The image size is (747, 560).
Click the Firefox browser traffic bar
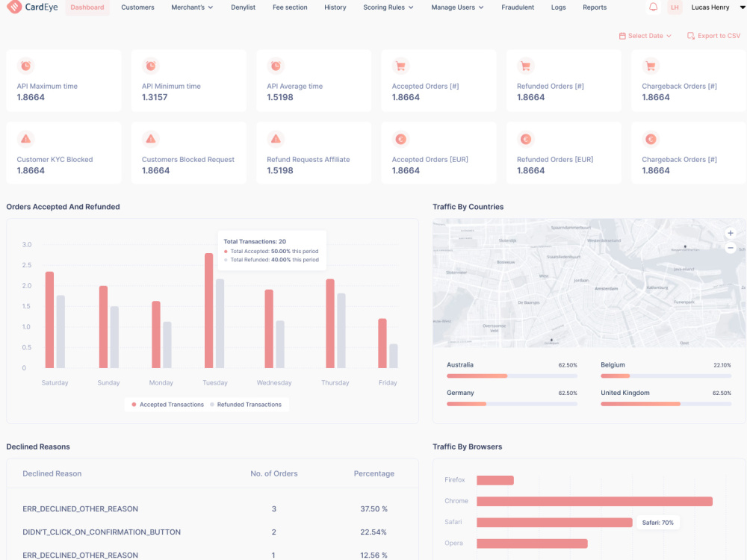click(495, 480)
